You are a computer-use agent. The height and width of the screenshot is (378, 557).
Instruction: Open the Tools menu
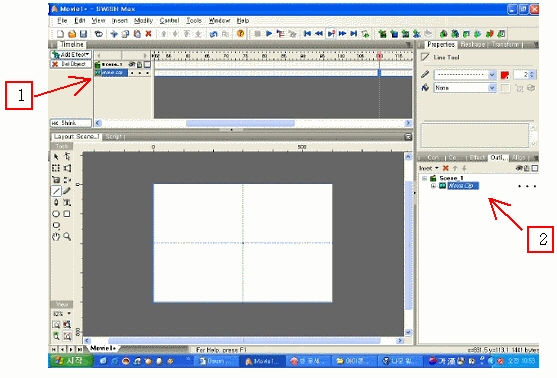coord(194,21)
